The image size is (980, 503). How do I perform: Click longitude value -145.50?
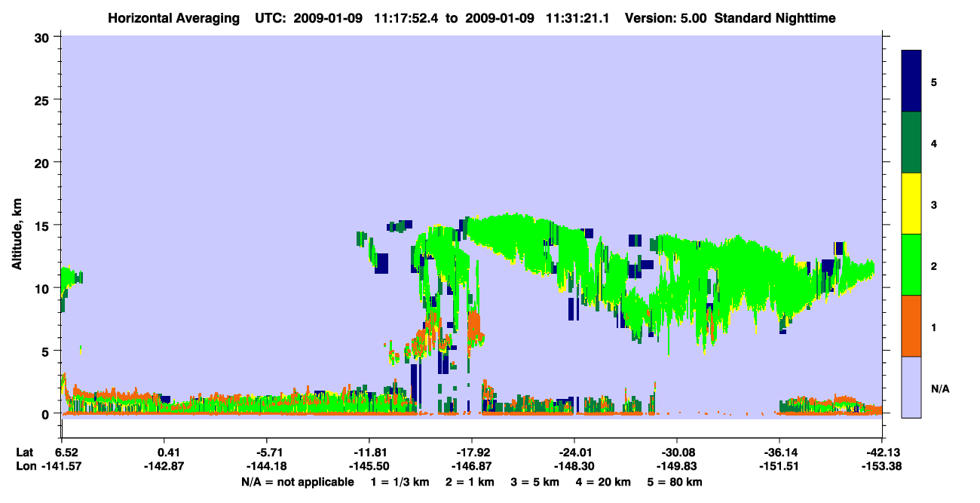(369, 467)
